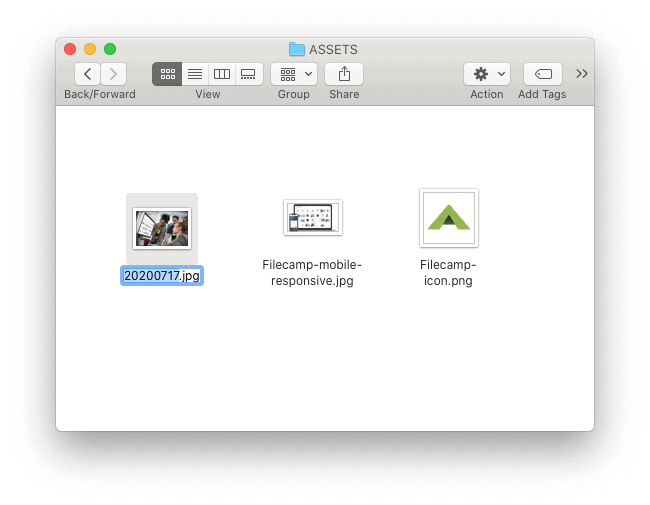The image size is (650, 505).
Task: Go back with the Back arrow button
Action: tap(87, 74)
